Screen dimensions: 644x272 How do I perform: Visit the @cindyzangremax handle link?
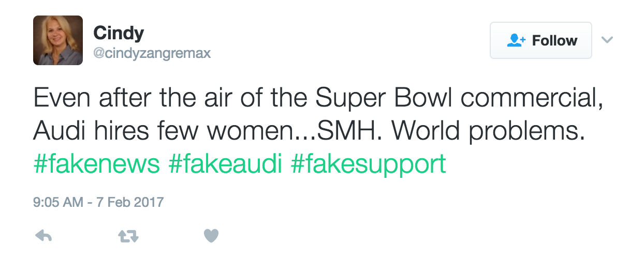point(152,53)
